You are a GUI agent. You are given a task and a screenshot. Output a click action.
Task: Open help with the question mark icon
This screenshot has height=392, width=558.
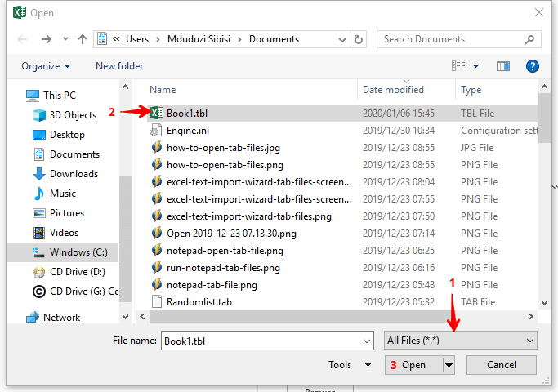click(x=533, y=66)
